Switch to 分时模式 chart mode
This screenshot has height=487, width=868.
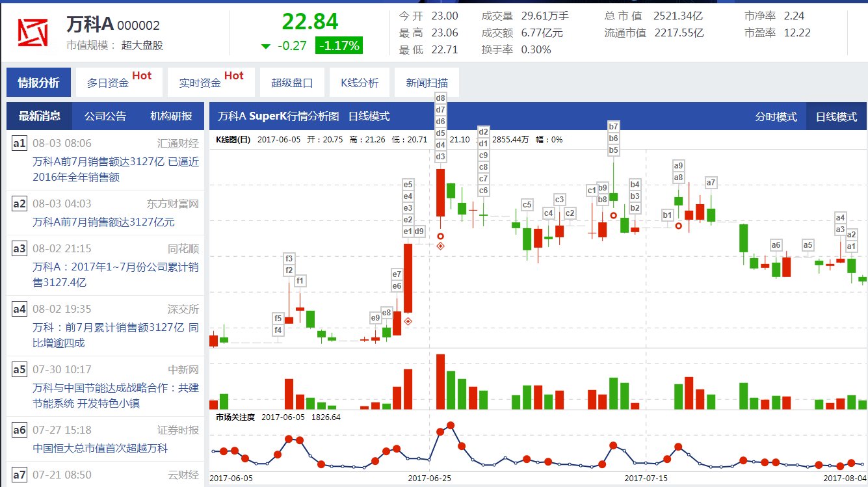coord(776,116)
